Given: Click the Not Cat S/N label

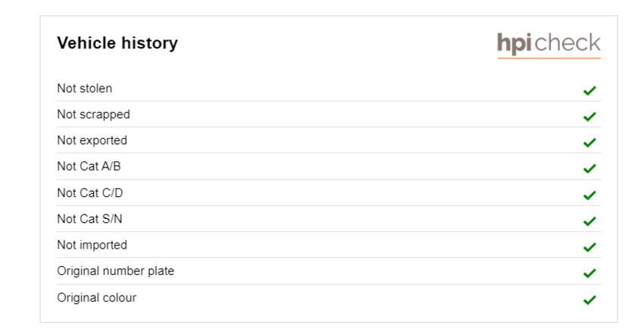Looking at the screenshot, I should 89,219.
